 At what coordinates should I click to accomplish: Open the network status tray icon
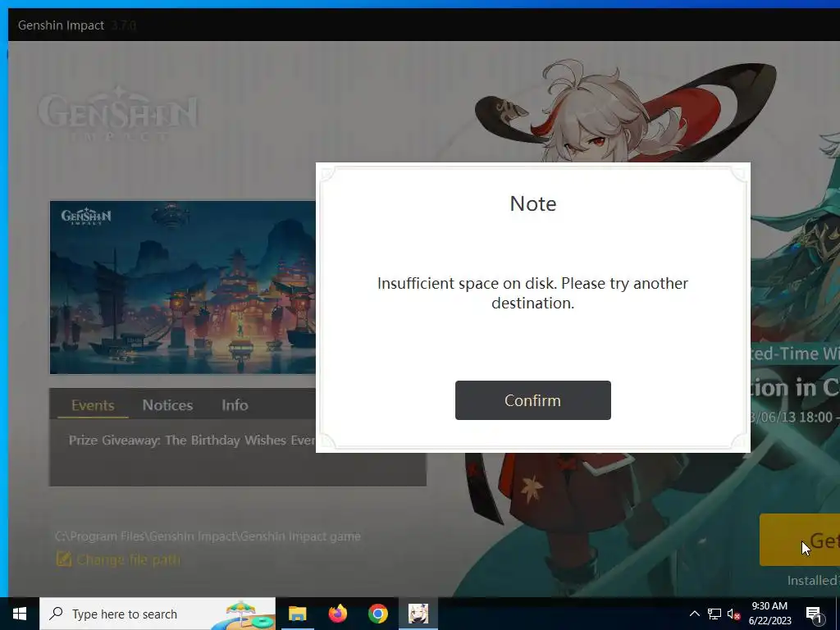click(714, 614)
